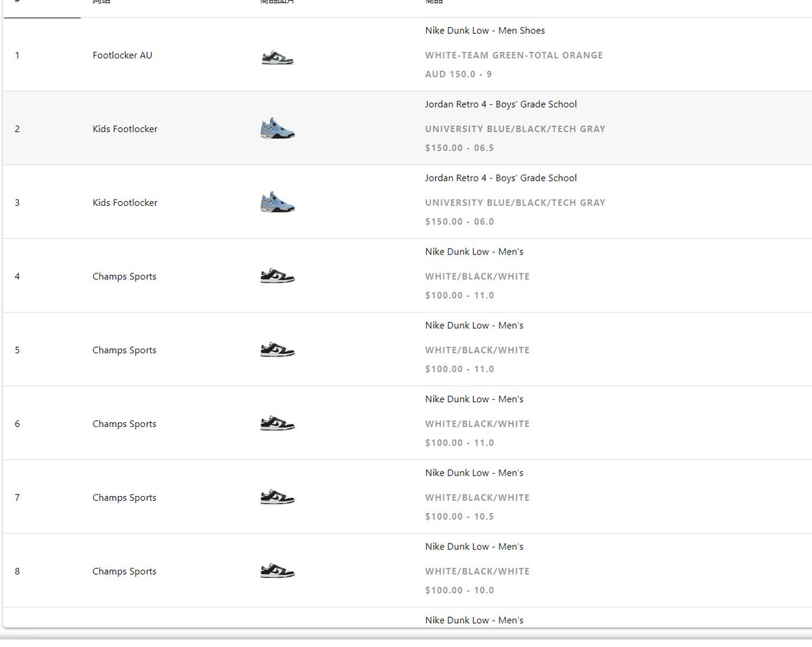Click the Dunk Low thumbnail in row 6
The height and width of the screenshot is (647, 812).
pos(277,424)
